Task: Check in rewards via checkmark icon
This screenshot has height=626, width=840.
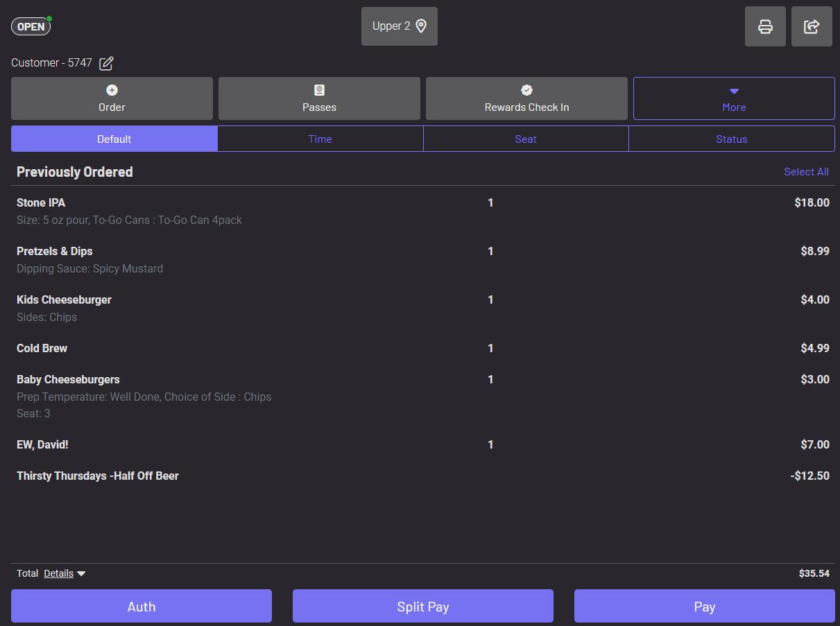Action: (x=526, y=89)
